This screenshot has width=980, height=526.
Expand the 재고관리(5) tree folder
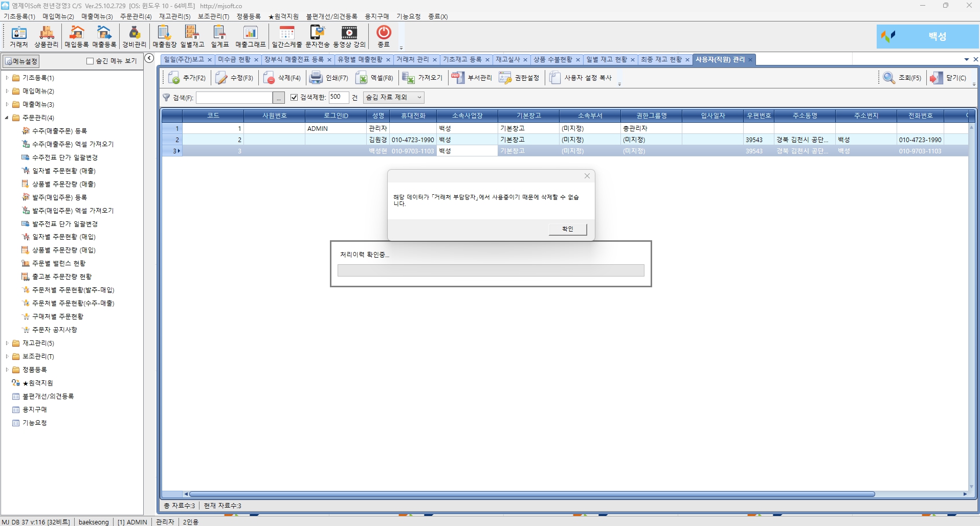[x=7, y=343]
